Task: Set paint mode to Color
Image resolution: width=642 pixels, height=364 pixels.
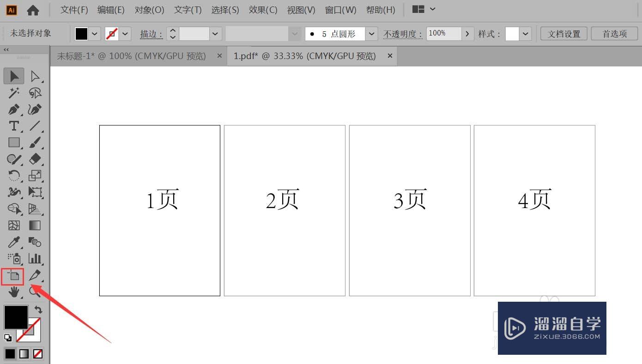Action: coord(10,354)
